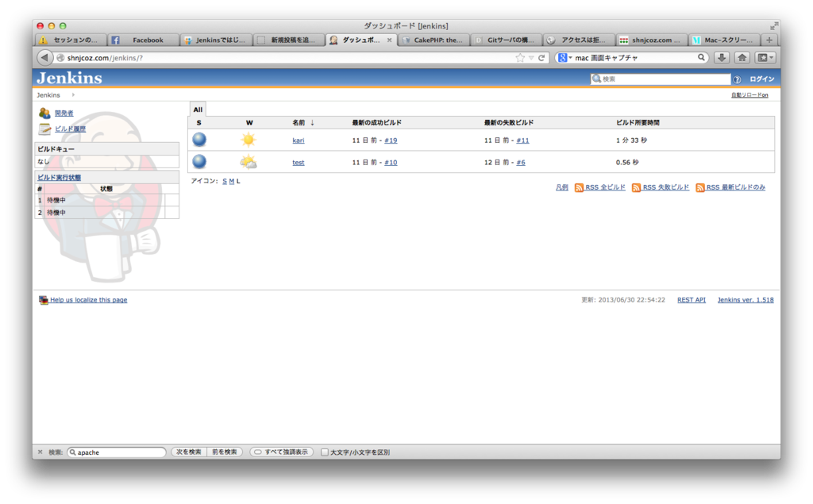Enable auto reload link at top right
Image resolution: width=813 pixels, height=504 pixels.
coord(749,95)
